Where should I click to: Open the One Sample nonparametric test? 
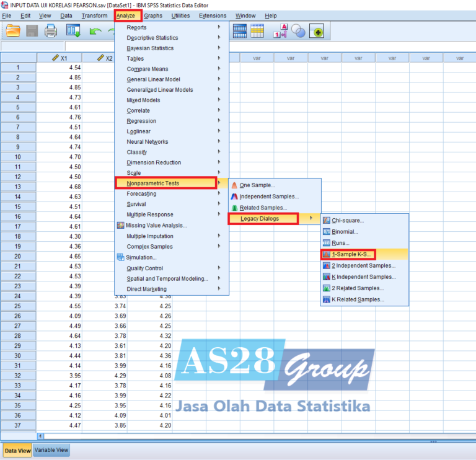[x=257, y=185]
